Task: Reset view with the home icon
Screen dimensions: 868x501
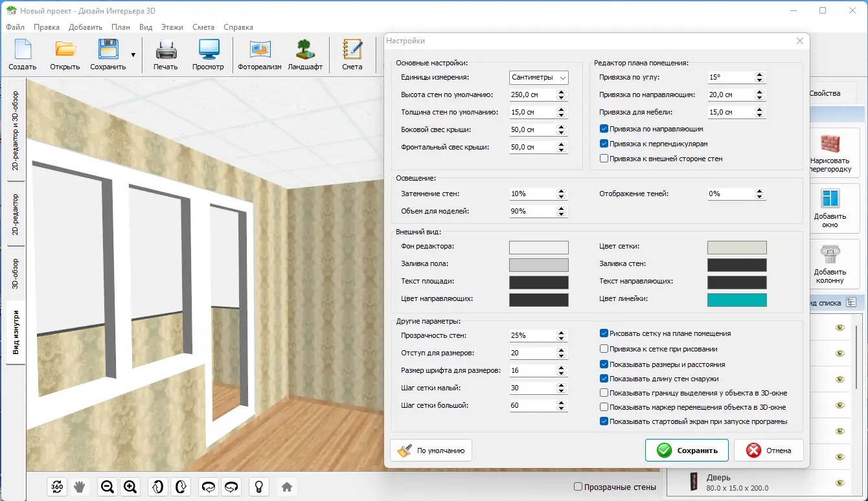Action: click(287, 486)
